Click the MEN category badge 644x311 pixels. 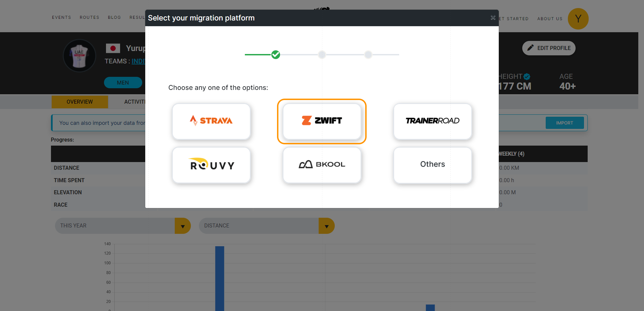click(x=123, y=83)
